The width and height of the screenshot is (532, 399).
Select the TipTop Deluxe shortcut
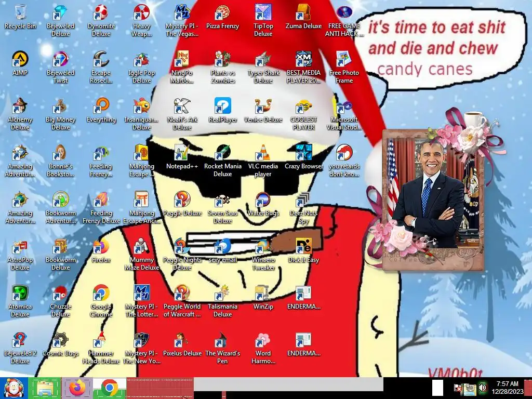pos(263,20)
